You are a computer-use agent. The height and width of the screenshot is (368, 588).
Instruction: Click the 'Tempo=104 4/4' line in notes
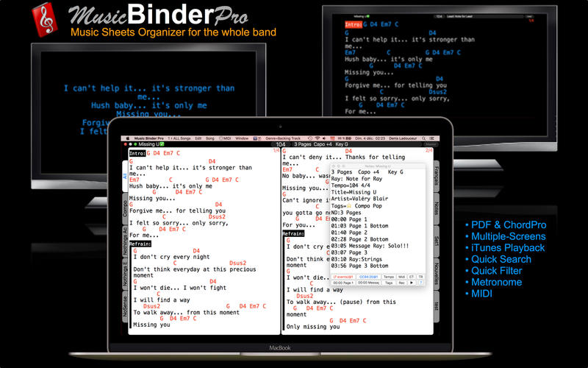tap(351, 185)
